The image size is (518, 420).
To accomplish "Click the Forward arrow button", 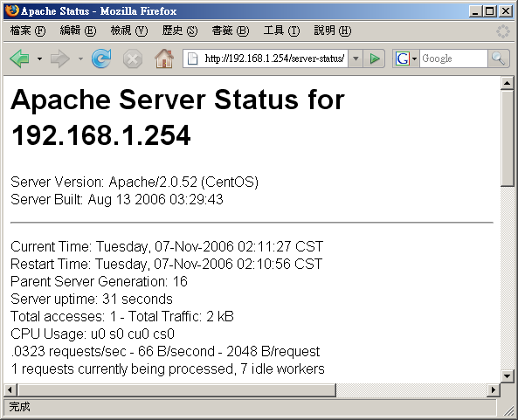I will tap(60, 59).
